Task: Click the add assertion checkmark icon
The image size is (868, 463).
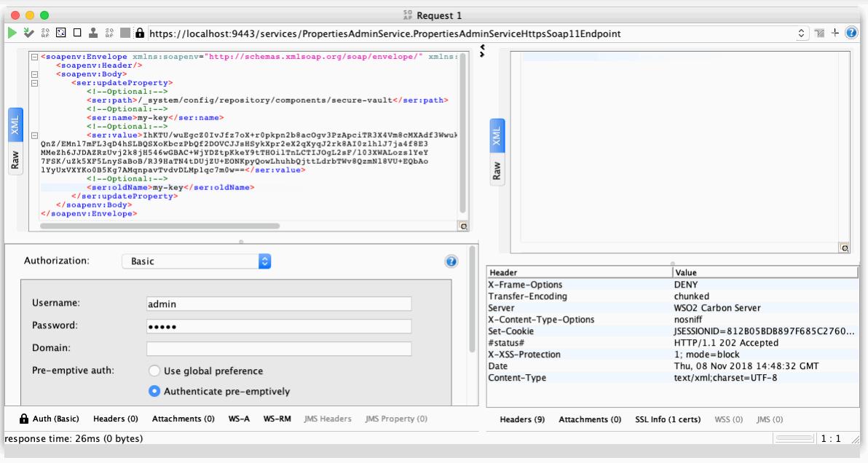Action: tap(28, 33)
